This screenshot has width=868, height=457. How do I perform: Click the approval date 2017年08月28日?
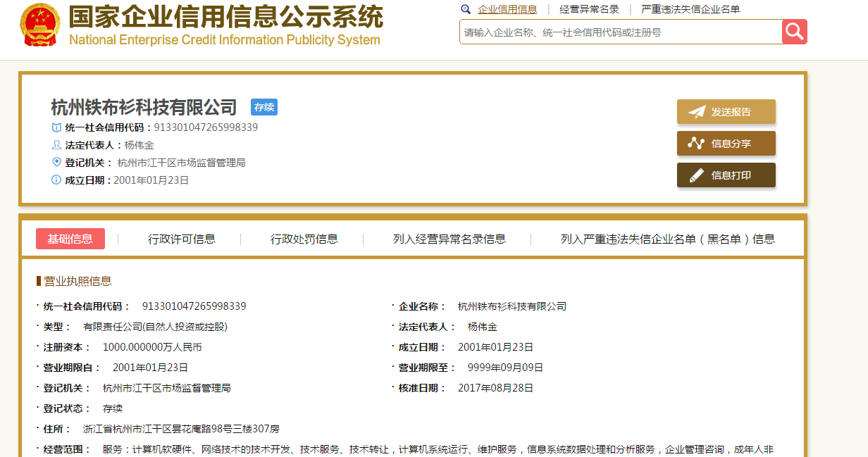tap(496, 388)
